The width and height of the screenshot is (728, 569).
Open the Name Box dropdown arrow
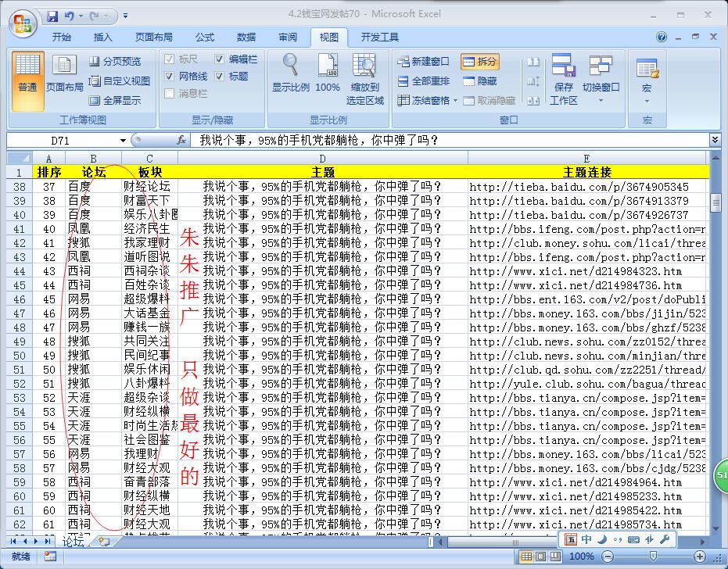[x=123, y=140]
